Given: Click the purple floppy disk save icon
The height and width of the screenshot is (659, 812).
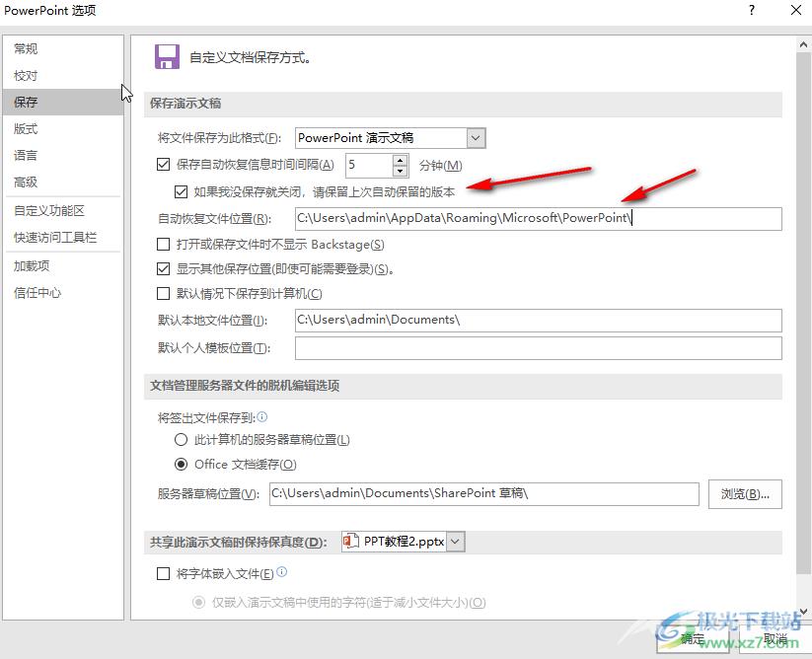Looking at the screenshot, I should pos(167,57).
